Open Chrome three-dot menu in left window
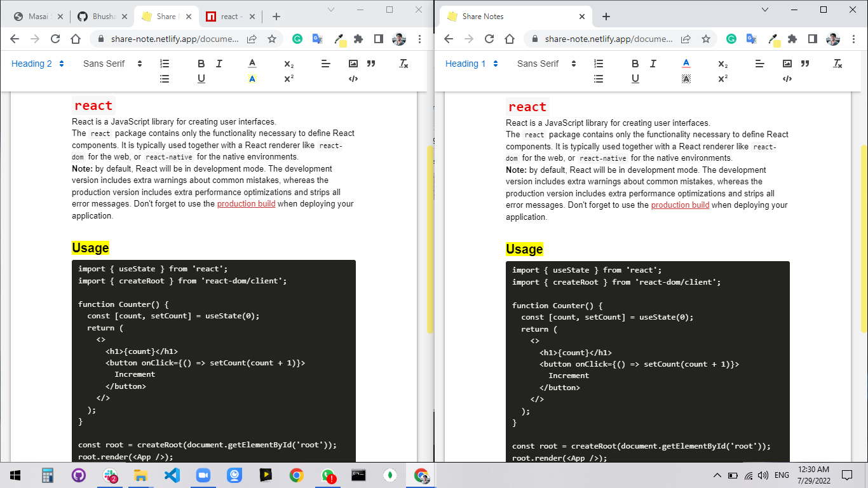 coord(419,39)
